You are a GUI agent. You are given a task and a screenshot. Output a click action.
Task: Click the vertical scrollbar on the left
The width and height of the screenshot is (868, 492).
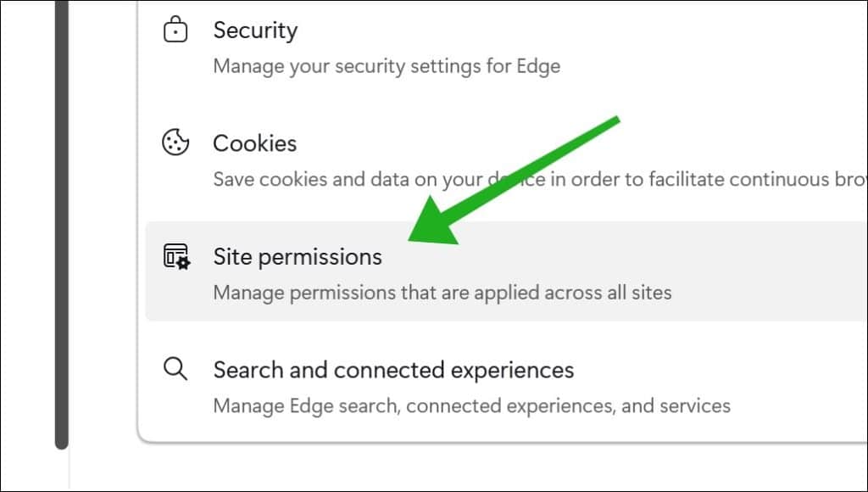pyautogui.click(x=63, y=221)
